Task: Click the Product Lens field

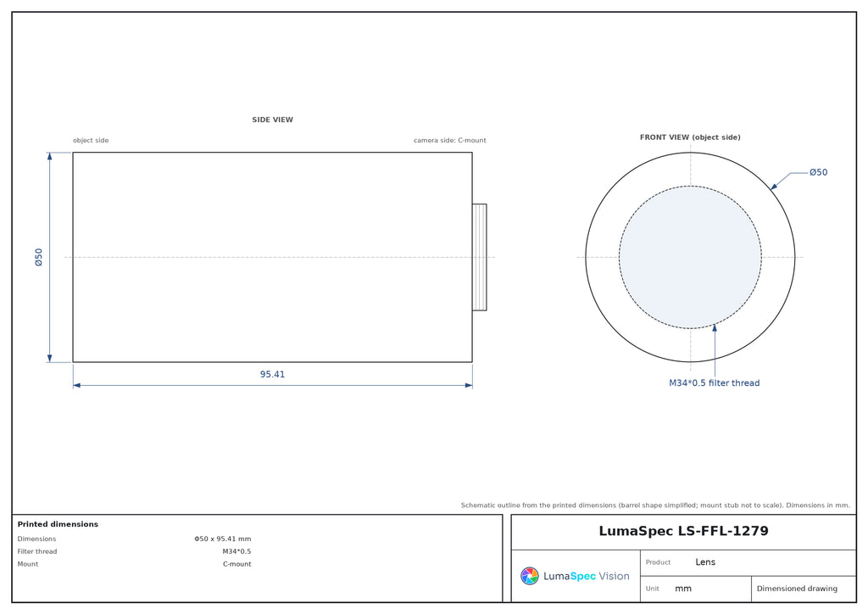Action: (x=748, y=562)
